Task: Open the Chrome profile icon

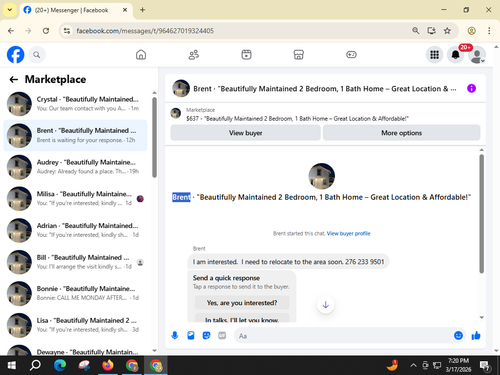Action: pos(471,31)
